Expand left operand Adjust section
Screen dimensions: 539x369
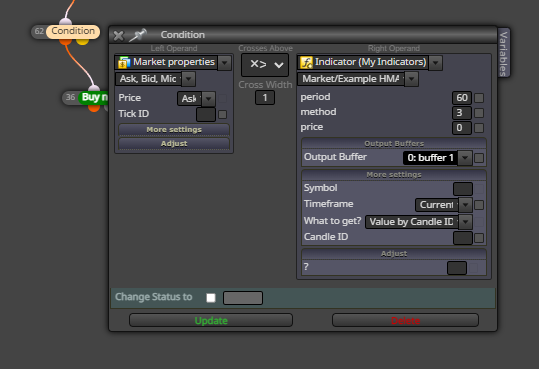pos(174,143)
